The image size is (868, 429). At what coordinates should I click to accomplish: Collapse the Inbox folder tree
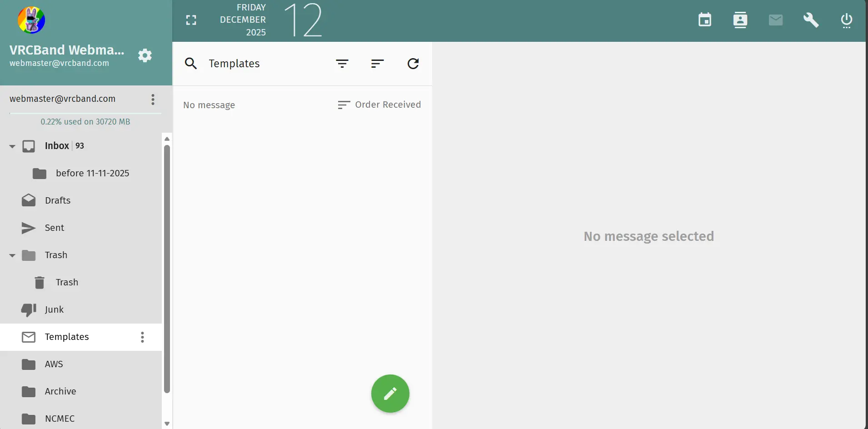[x=12, y=146]
